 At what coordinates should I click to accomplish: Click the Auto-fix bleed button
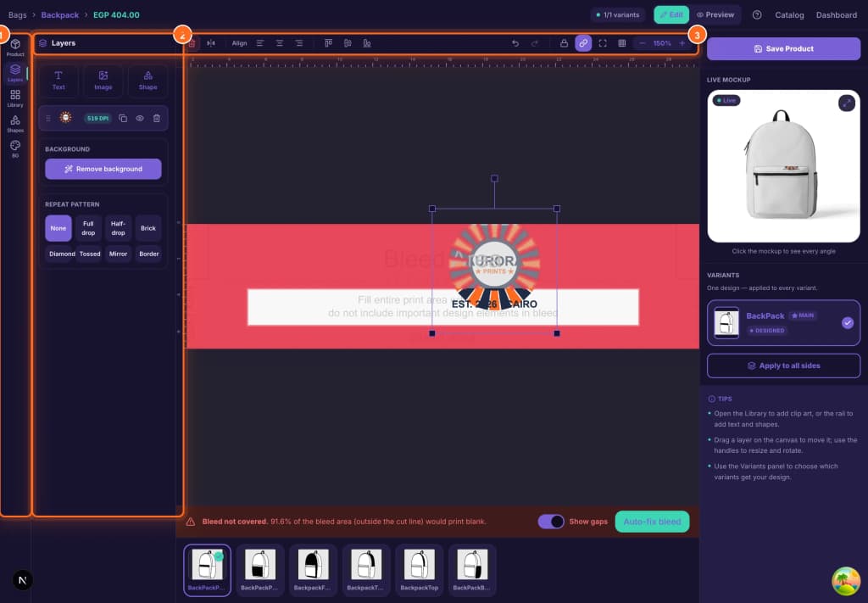tap(652, 522)
